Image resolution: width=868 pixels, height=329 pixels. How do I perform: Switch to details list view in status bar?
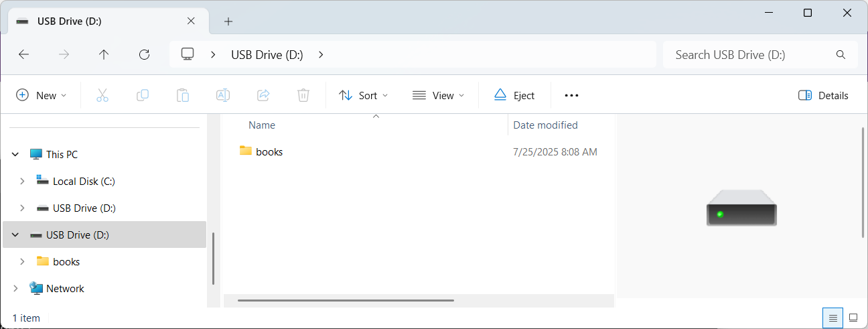[833, 318]
